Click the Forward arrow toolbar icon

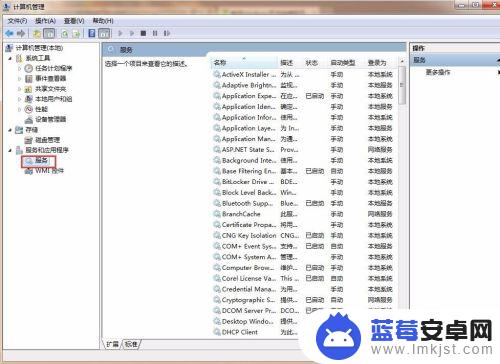click(21, 33)
